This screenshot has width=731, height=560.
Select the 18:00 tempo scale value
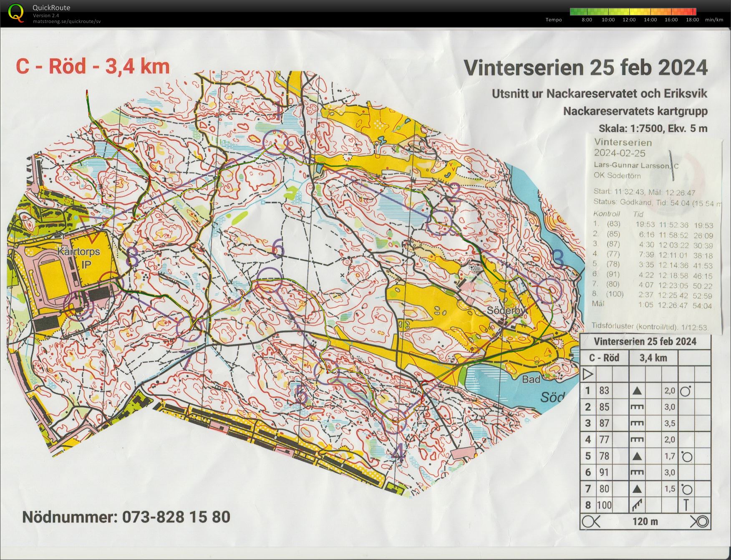(692, 20)
